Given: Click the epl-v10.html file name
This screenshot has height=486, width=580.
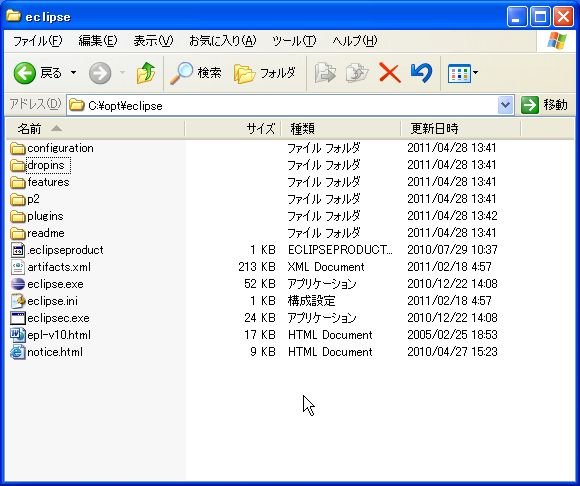Looking at the screenshot, I should click(x=59, y=335).
